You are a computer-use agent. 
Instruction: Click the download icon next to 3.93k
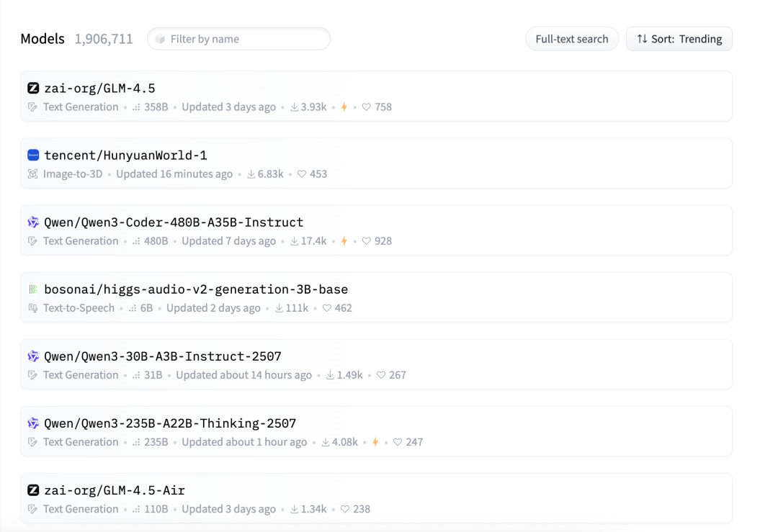point(294,107)
